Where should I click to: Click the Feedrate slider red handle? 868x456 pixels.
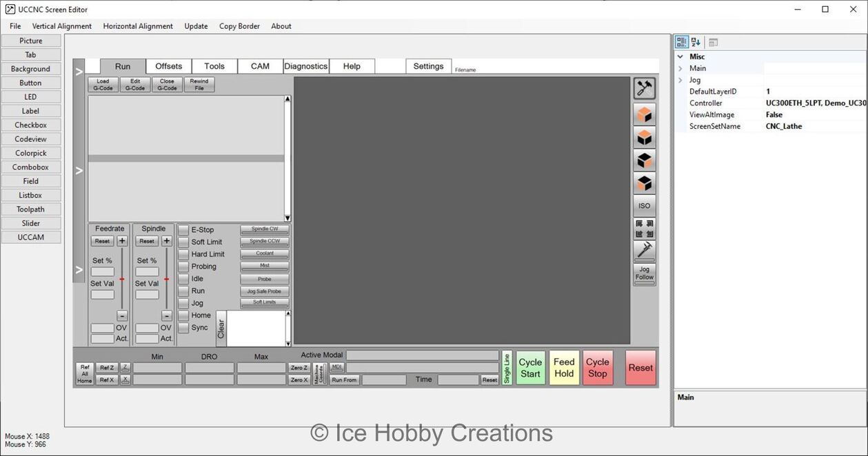pos(122,279)
